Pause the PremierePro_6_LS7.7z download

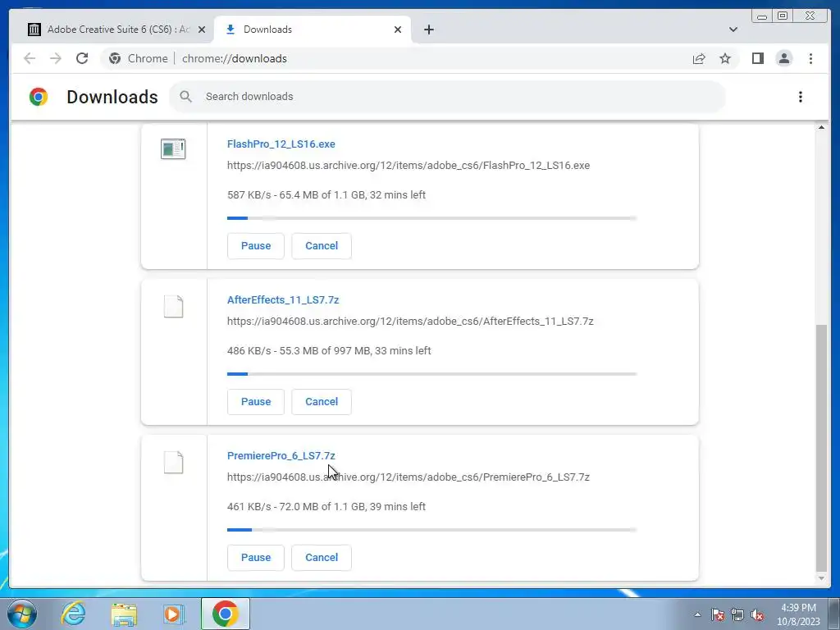pos(256,558)
